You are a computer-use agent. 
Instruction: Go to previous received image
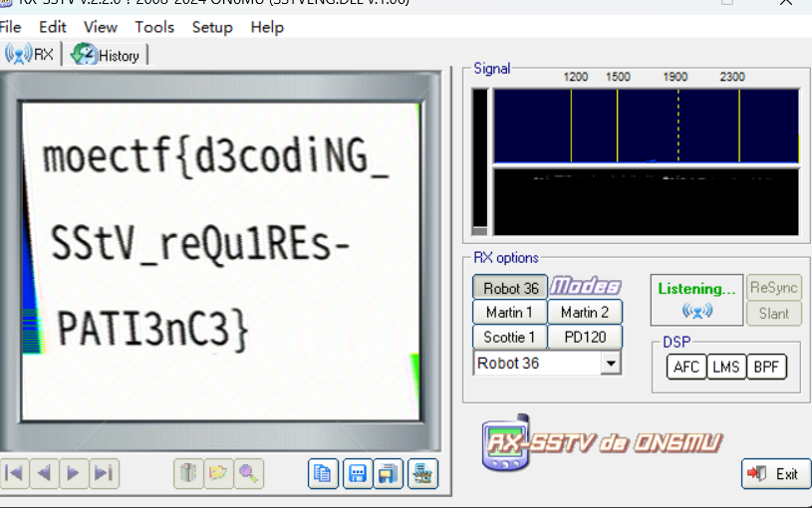point(44,473)
